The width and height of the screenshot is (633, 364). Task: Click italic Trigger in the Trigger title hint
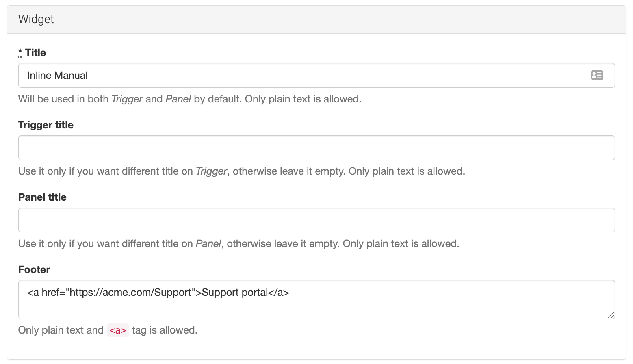click(211, 171)
